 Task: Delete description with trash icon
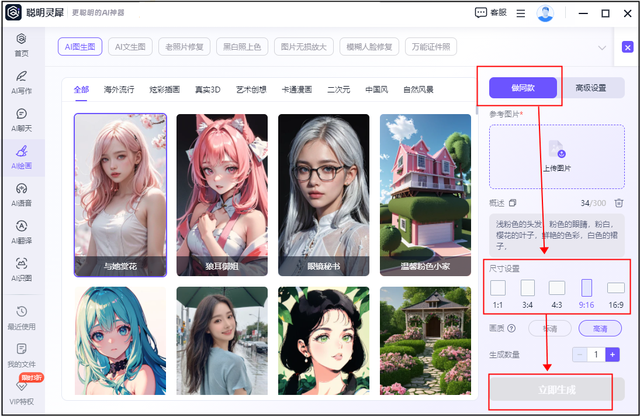point(619,203)
